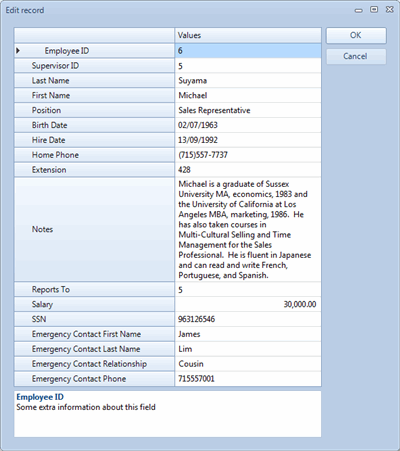400x451 pixels.
Task: Click the Cancel button
Action: click(x=356, y=56)
